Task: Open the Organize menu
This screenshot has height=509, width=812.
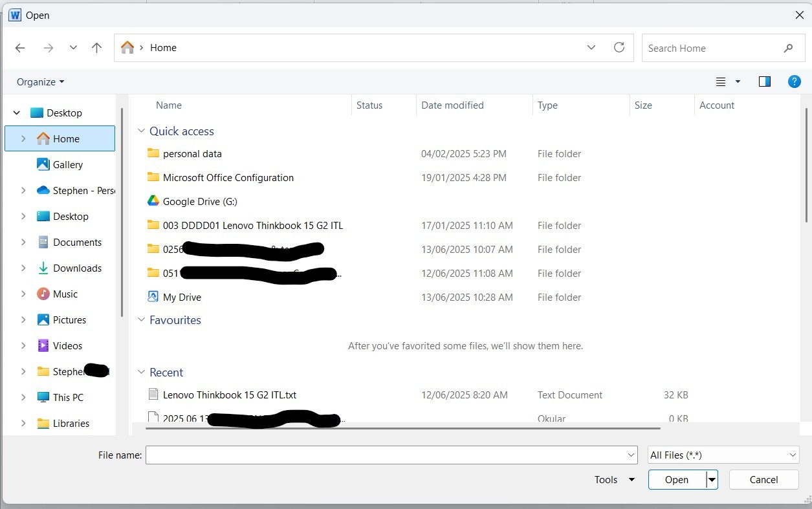Action: point(40,81)
